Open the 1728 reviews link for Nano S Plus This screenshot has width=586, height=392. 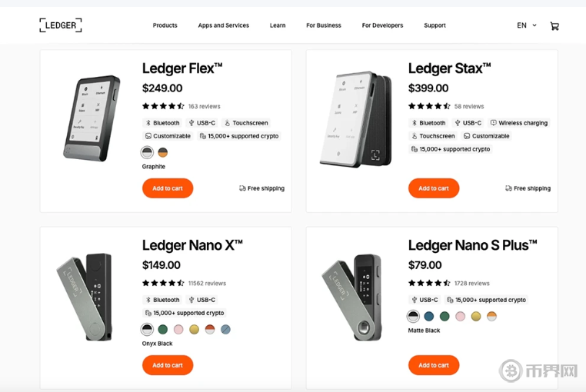[471, 283]
